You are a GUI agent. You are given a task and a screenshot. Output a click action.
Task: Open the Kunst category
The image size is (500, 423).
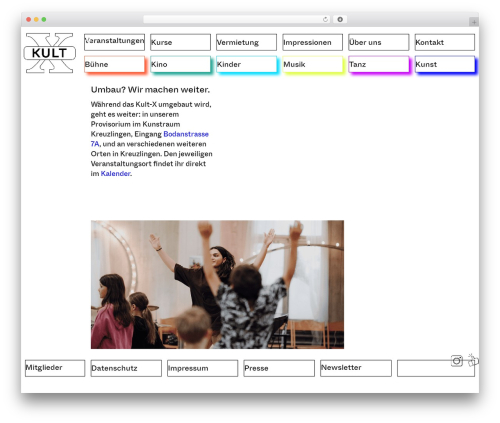pyautogui.click(x=445, y=64)
